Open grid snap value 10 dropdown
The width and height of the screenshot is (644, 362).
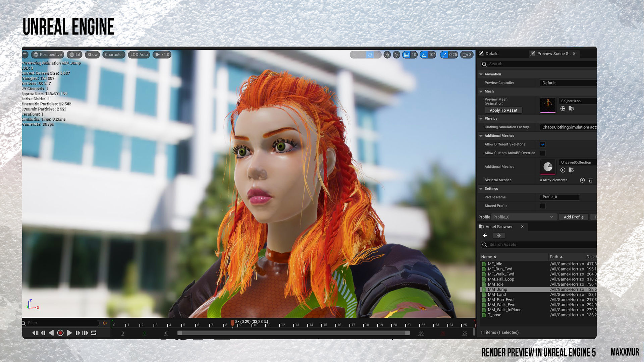click(x=414, y=55)
